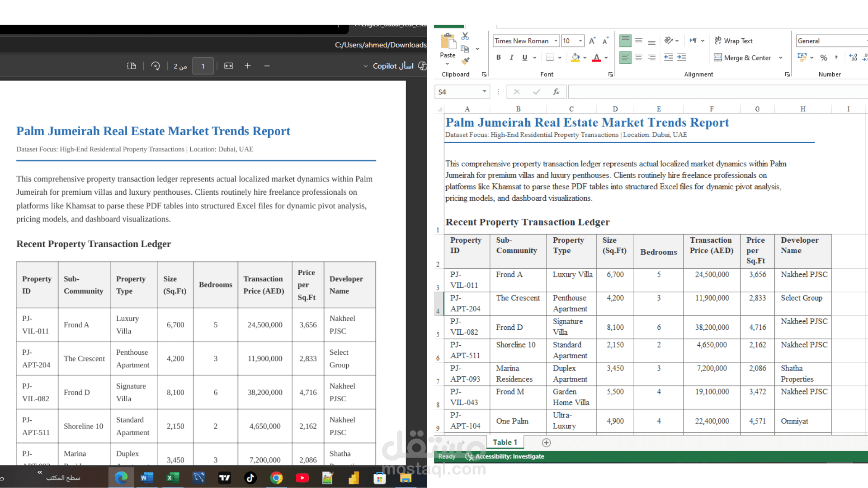Click the Comma Style icon
Image resolution: width=868 pixels, height=488 pixels.
(x=836, y=57)
